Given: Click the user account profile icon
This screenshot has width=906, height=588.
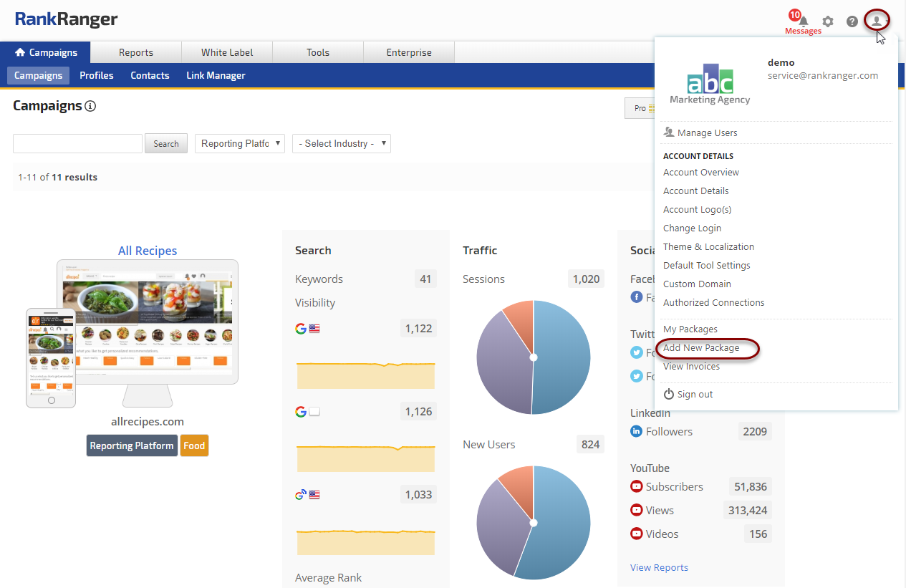Looking at the screenshot, I should point(877,21).
